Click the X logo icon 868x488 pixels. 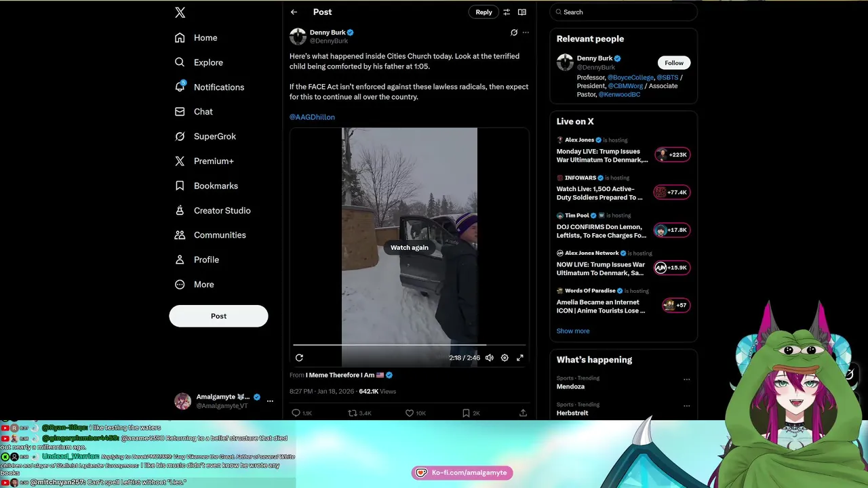click(180, 12)
